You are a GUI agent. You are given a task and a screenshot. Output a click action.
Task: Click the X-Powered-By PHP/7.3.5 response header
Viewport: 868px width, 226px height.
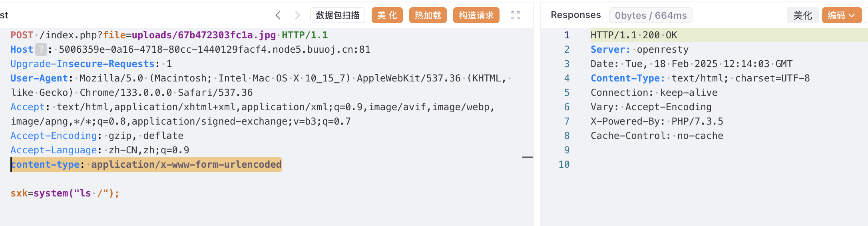tap(657, 121)
